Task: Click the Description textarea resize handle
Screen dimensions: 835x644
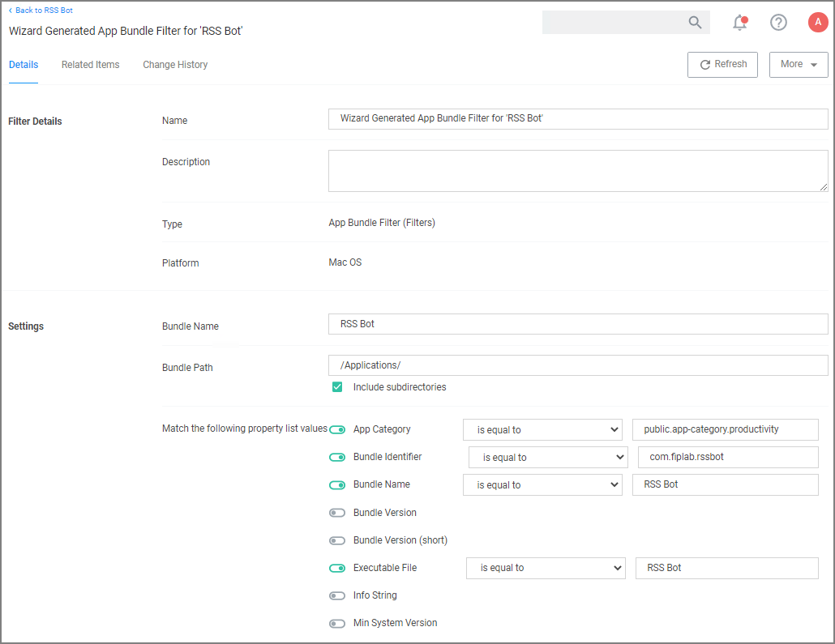Action: (824, 187)
